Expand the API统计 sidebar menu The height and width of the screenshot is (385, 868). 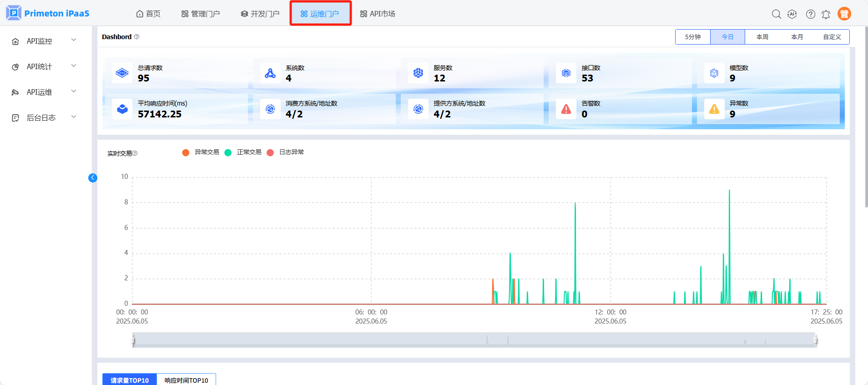pyautogui.click(x=44, y=66)
